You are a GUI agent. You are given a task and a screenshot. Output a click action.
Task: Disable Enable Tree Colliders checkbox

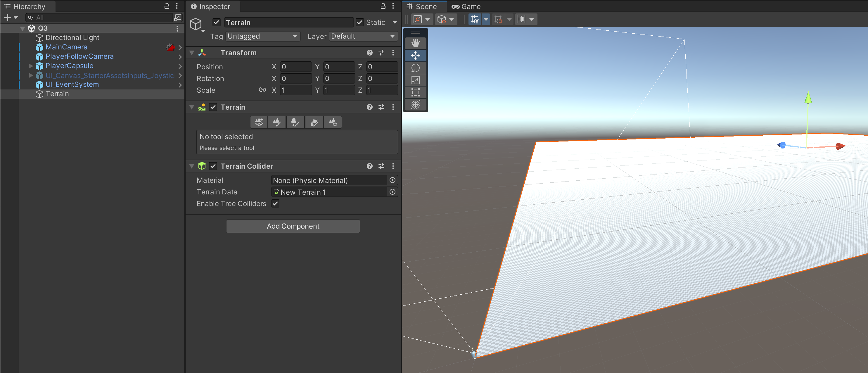click(275, 203)
